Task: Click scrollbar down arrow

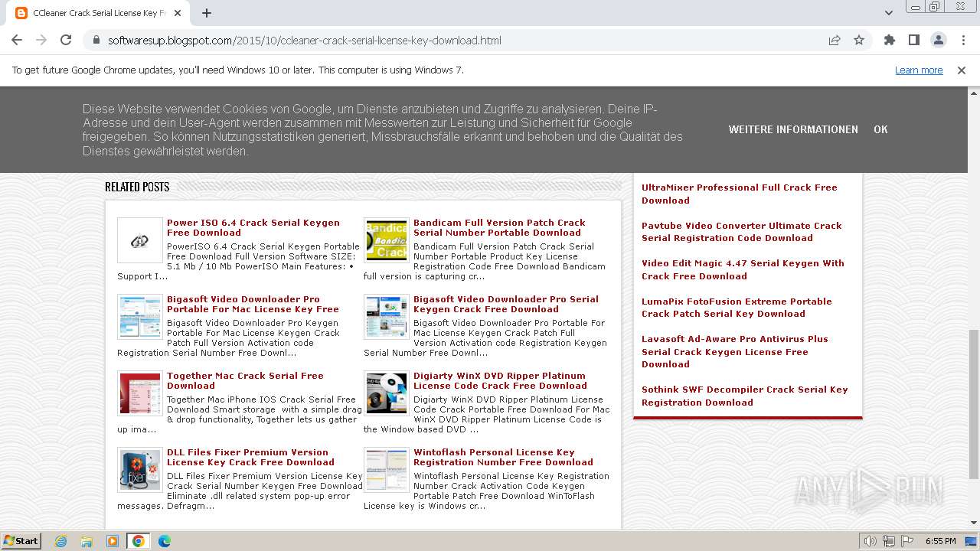Action: coord(973,523)
